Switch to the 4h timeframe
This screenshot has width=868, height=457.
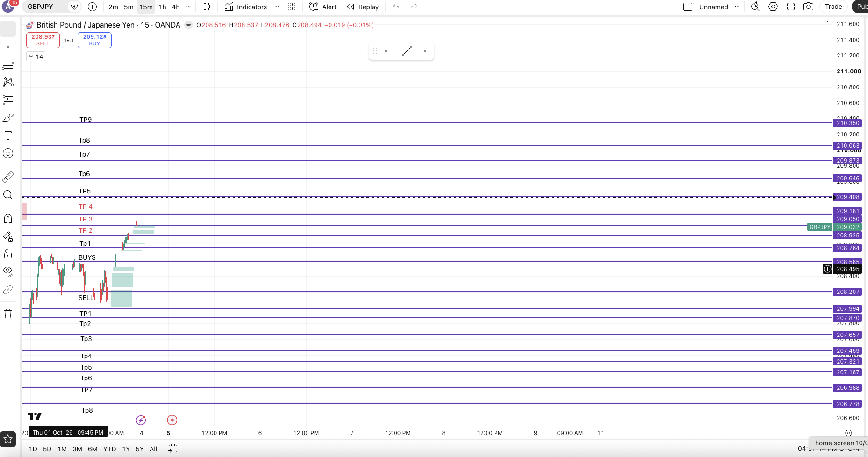pos(176,7)
